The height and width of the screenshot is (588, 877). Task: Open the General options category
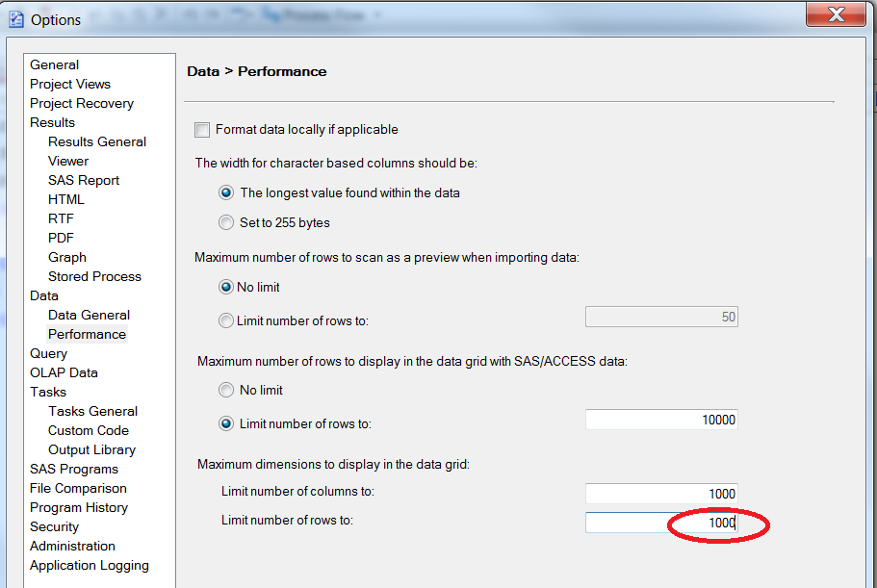tap(55, 64)
